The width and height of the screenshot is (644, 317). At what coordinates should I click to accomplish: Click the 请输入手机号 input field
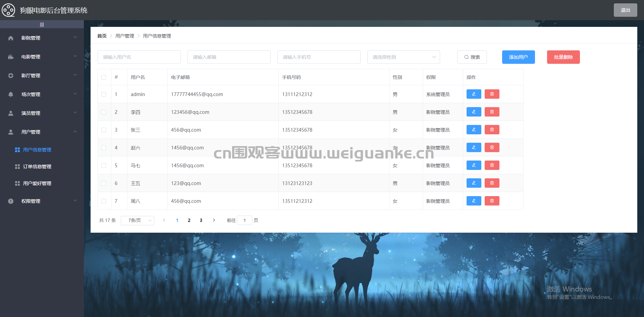tap(319, 57)
